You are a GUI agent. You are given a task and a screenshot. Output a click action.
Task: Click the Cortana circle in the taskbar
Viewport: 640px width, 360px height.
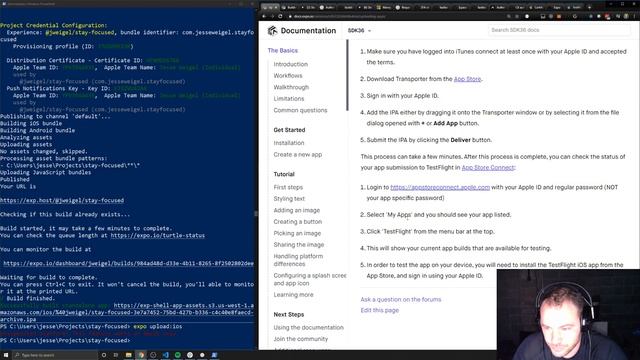104,355
